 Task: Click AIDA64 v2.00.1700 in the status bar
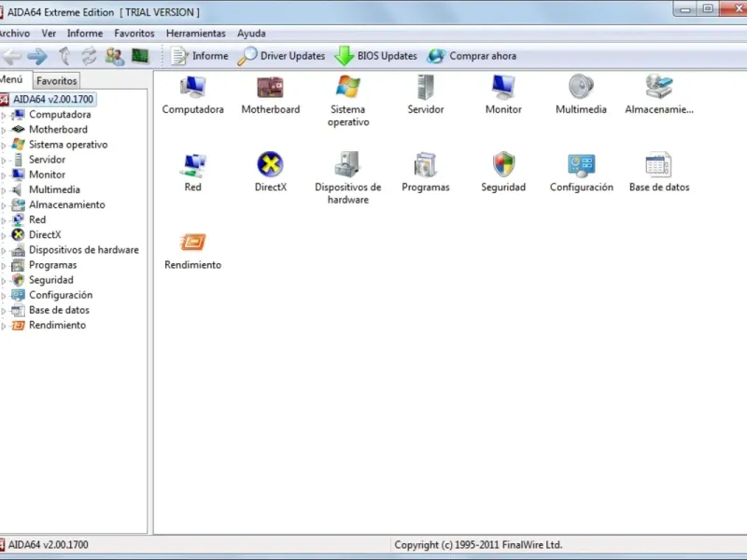[x=49, y=545]
